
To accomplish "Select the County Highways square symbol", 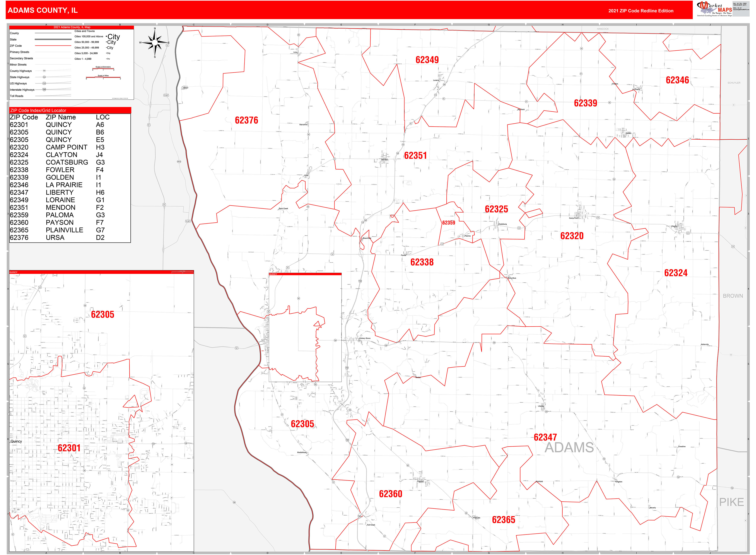I will (44, 71).
